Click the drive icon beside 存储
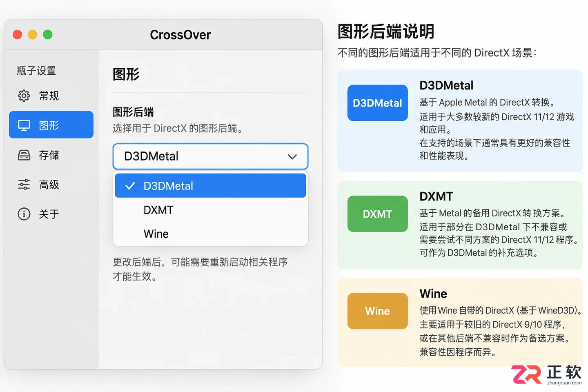Image resolution: width=588 pixels, height=392 pixels. (24, 155)
